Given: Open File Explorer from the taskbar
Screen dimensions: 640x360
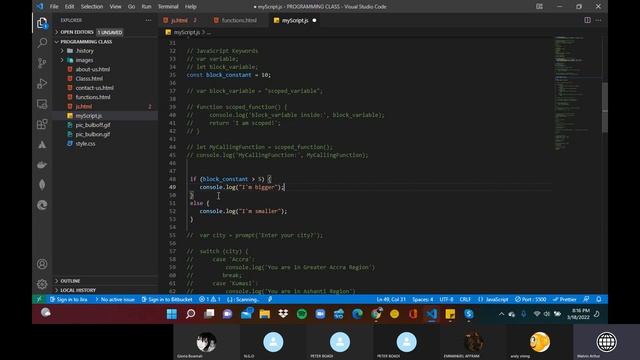Looking at the screenshot, I should tap(264, 314).
